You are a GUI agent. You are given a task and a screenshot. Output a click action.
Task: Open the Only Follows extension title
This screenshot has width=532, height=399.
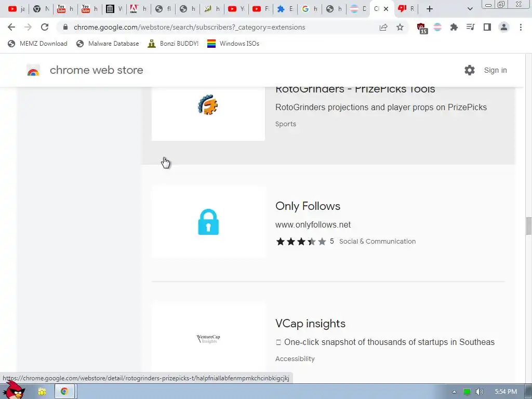308,206
